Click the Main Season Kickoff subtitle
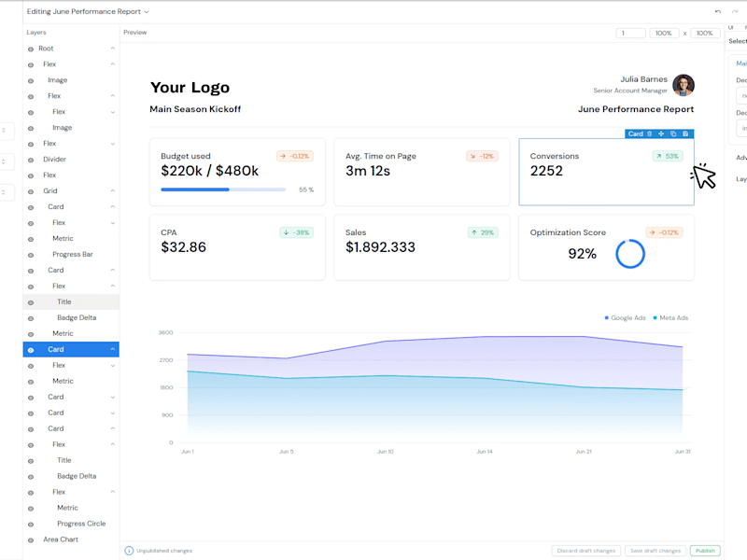747x560 pixels. [195, 109]
